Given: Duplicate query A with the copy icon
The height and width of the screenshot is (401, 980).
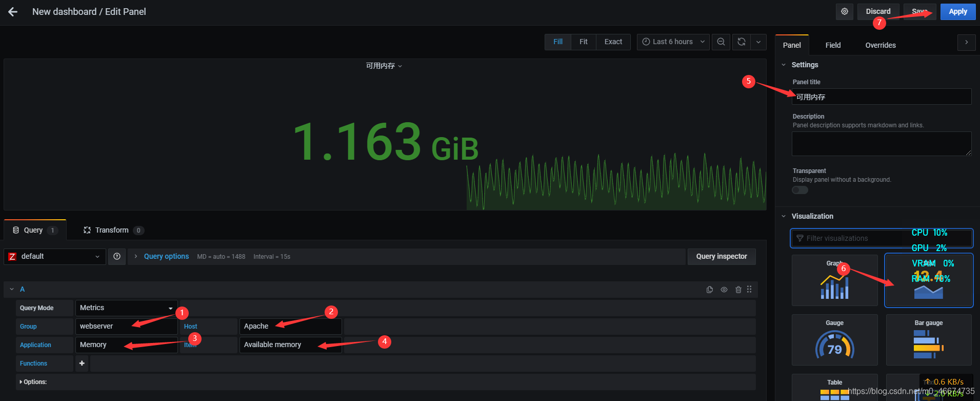Looking at the screenshot, I should [x=709, y=290].
